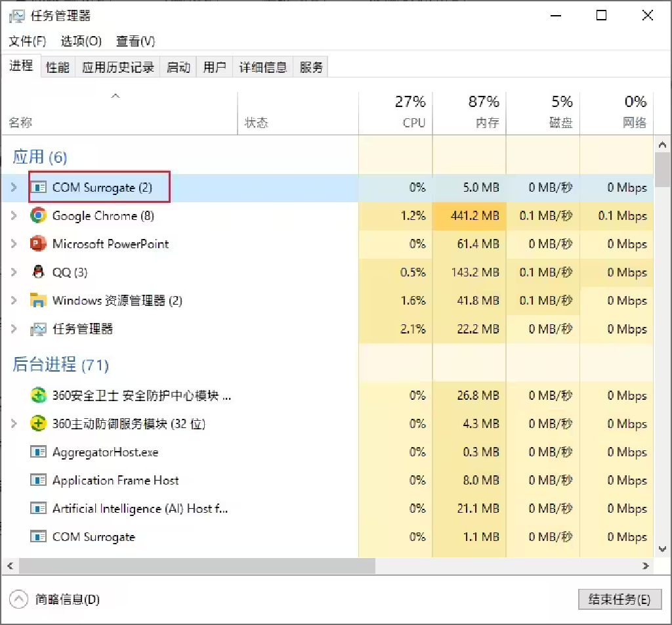Image resolution: width=672 pixels, height=625 pixels.
Task: Click the 360安全卫士 icon in background processes
Action: tap(39, 395)
